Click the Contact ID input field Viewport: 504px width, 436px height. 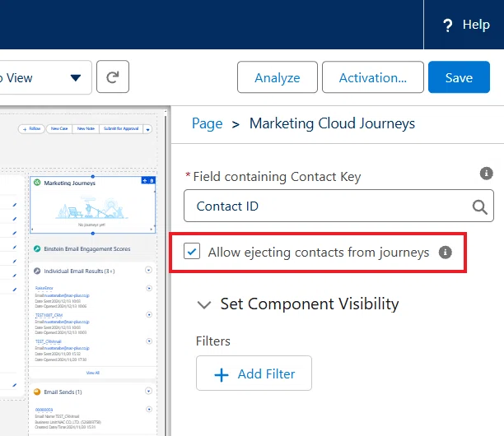click(x=338, y=206)
